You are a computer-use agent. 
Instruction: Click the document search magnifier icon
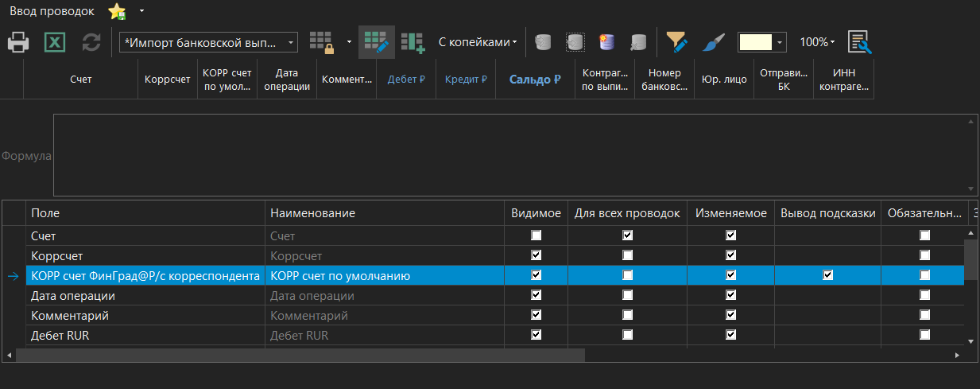[859, 42]
